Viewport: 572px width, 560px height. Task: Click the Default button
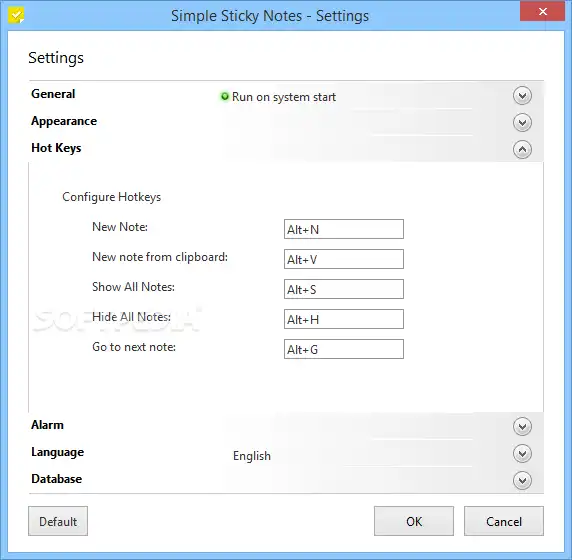(58, 521)
